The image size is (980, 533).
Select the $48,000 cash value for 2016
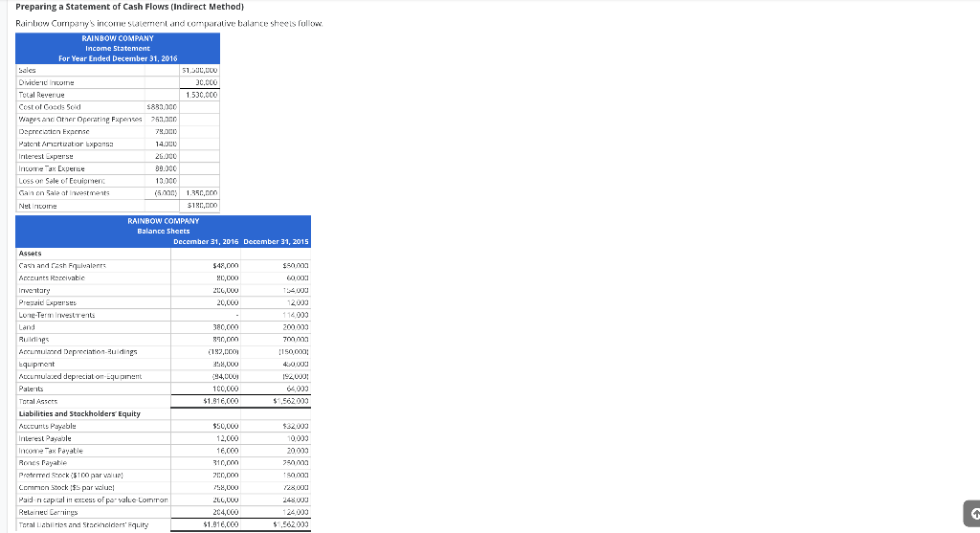(226, 266)
